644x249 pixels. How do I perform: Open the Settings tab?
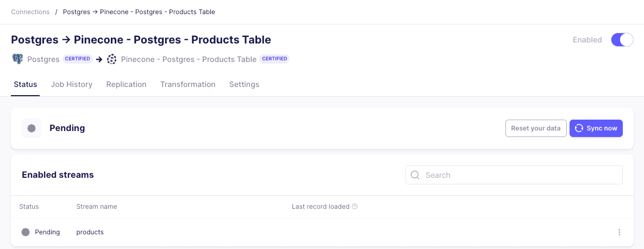point(244,84)
